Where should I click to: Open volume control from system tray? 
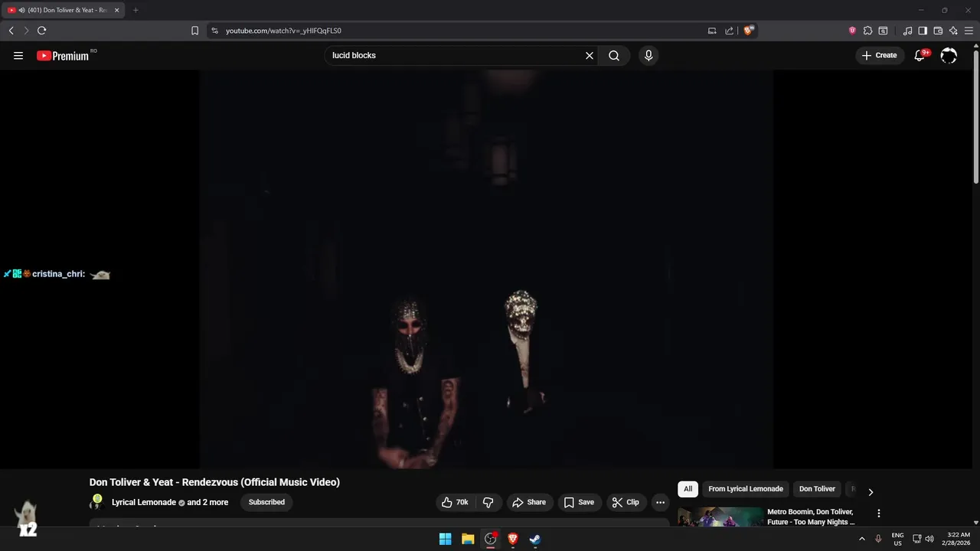(929, 539)
